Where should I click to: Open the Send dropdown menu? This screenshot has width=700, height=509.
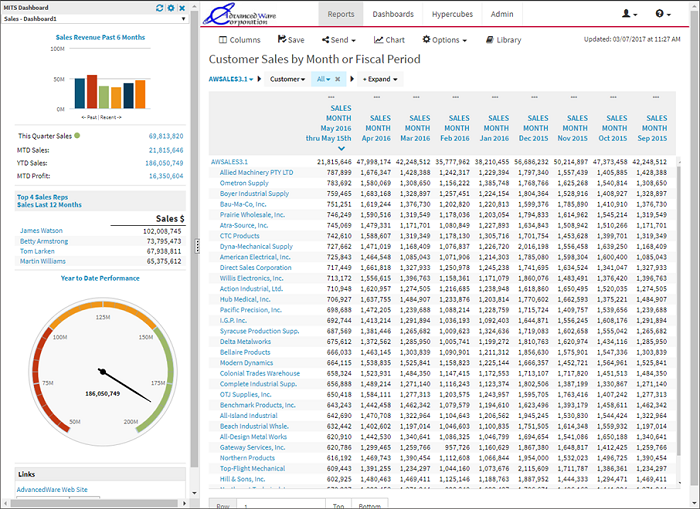(339, 40)
